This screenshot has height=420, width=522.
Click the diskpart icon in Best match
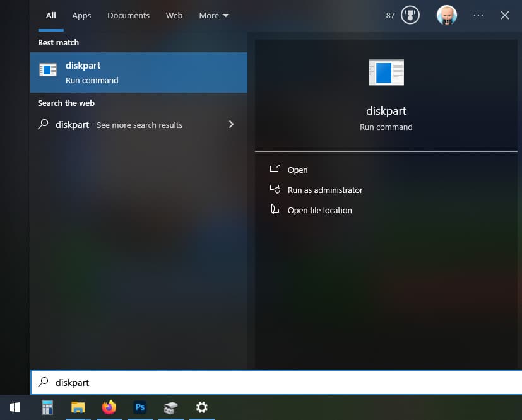[x=47, y=69]
